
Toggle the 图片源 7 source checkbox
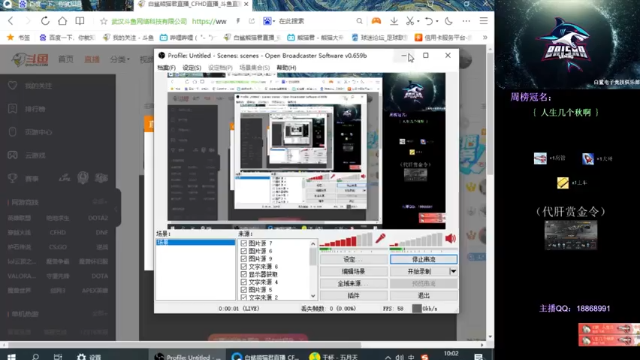(x=244, y=243)
